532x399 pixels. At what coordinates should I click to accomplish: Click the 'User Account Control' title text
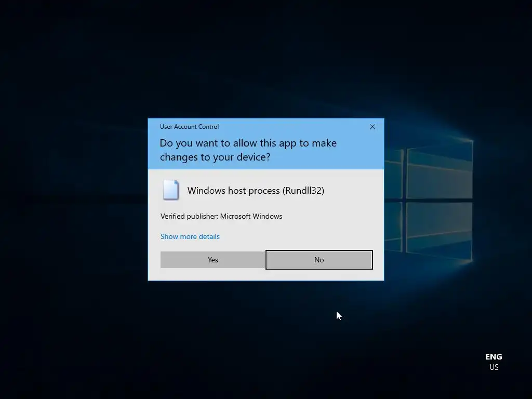click(x=189, y=127)
